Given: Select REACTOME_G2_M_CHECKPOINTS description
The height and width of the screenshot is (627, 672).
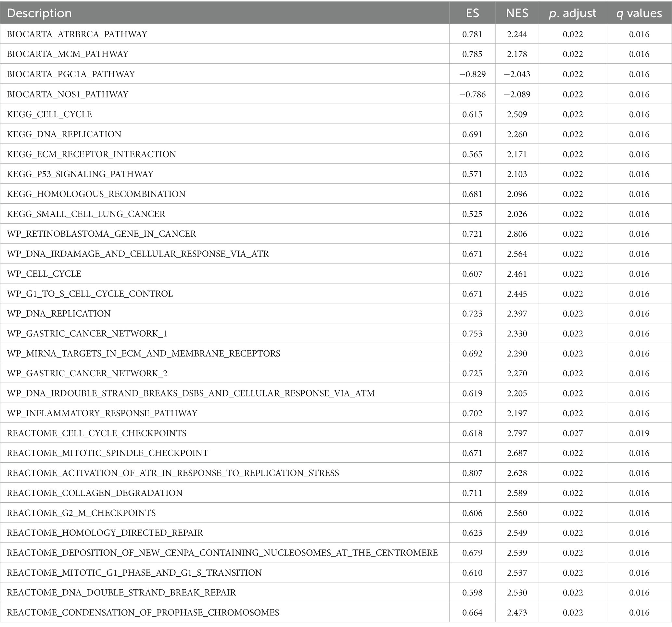Looking at the screenshot, I should click(x=81, y=513).
